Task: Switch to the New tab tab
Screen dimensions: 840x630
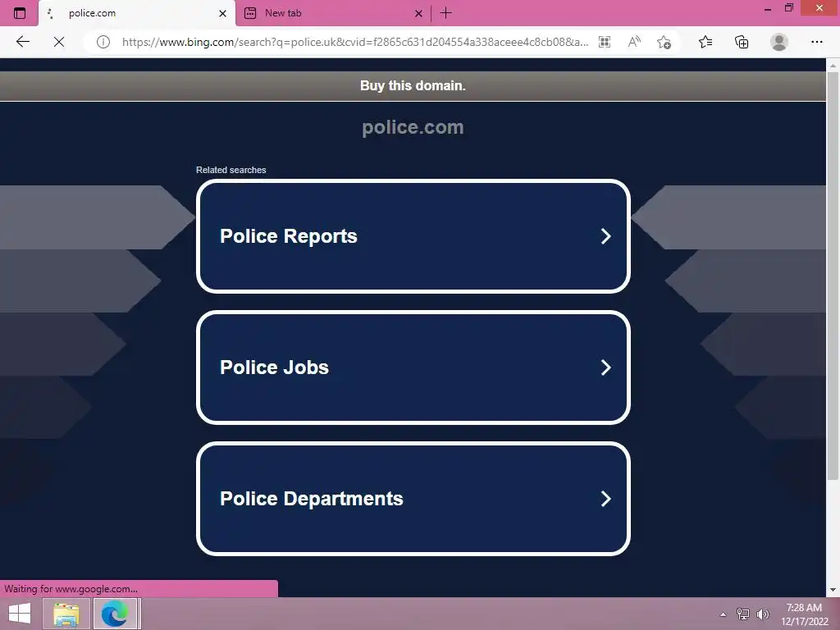Action: (333, 13)
